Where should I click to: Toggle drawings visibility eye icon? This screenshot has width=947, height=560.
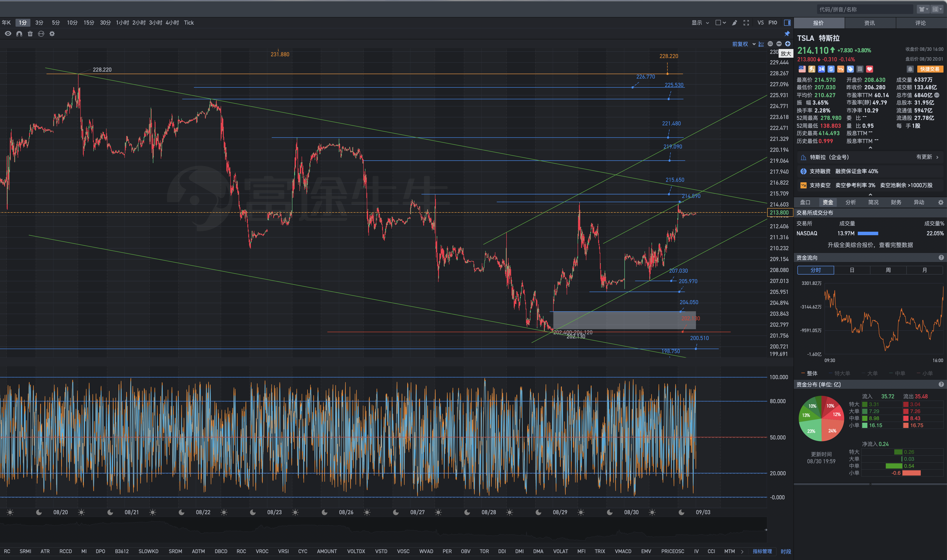point(8,34)
